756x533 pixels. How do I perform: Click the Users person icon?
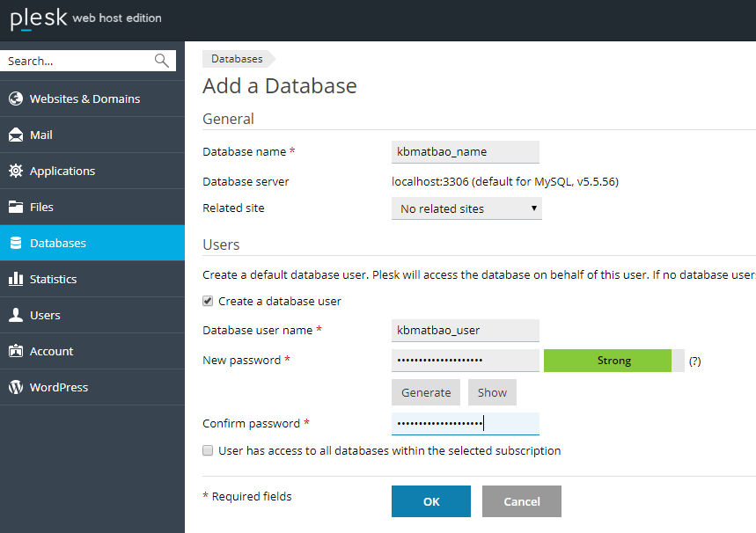point(16,315)
